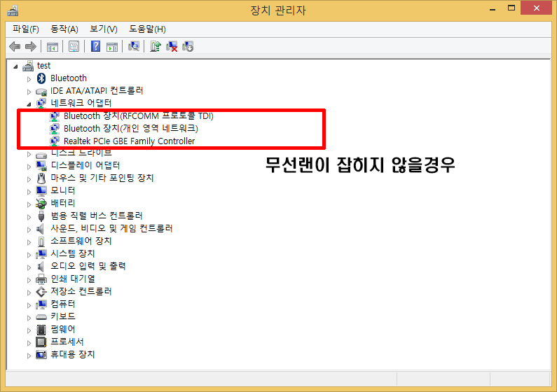This screenshot has height=392, width=557.
Task: Select the 펌웨어 label
Action: [63, 329]
